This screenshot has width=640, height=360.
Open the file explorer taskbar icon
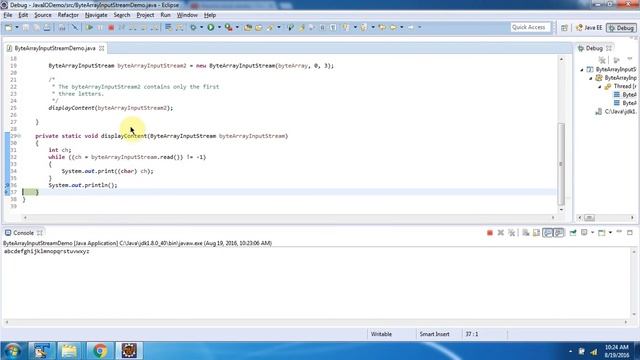point(69,351)
